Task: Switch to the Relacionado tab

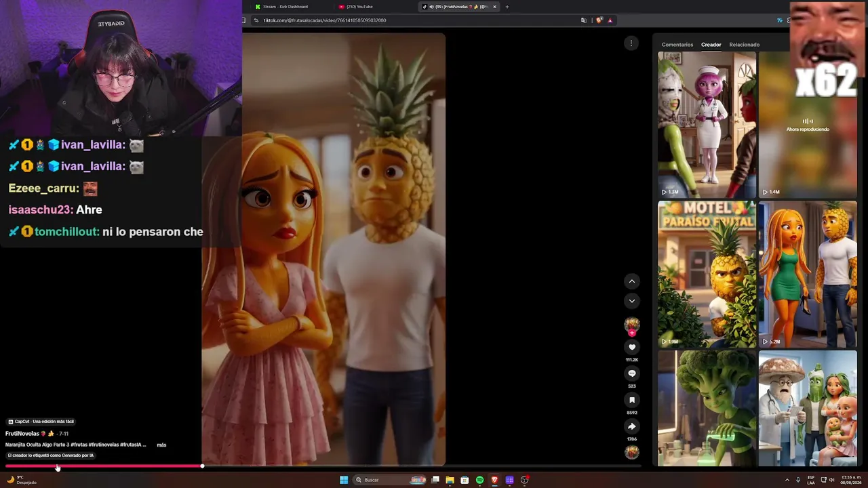Action: (x=745, y=45)
